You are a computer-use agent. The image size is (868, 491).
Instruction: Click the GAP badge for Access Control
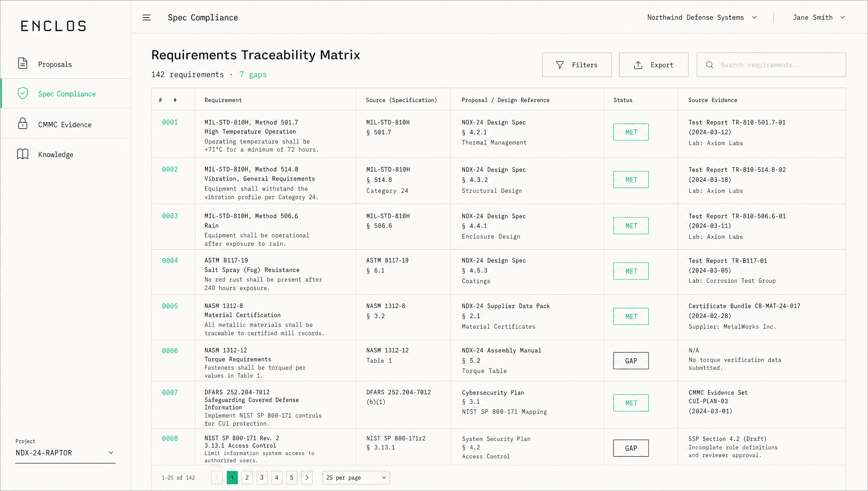coord(631,448)
